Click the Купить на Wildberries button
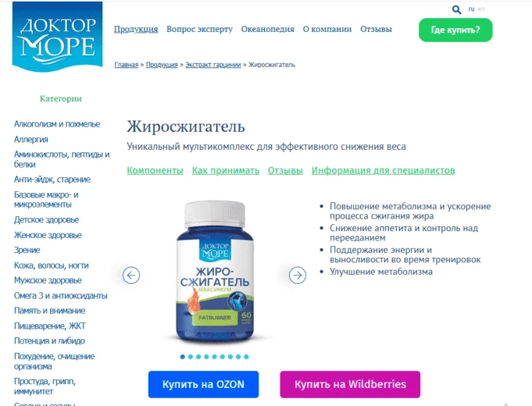Viewport: 532px width, 406px height. [x=350, y=384]
